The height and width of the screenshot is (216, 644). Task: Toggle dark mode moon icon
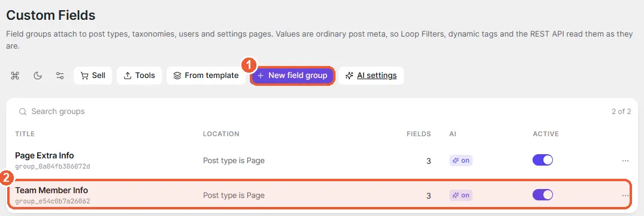point(38,76)
